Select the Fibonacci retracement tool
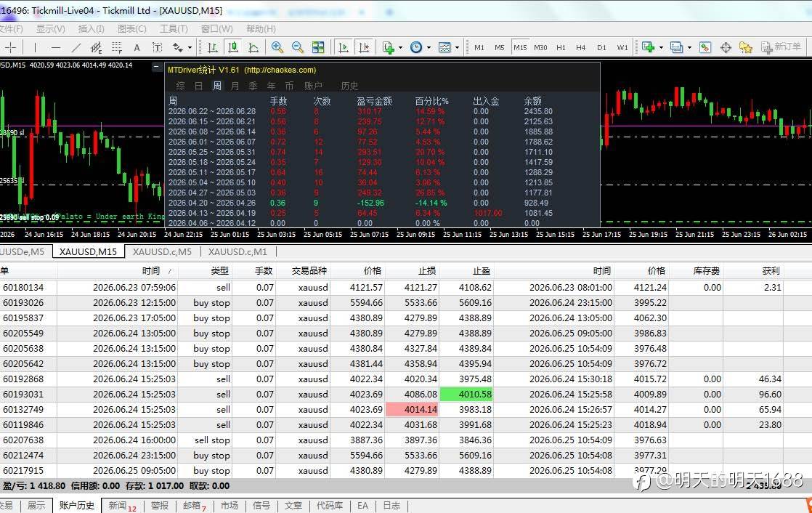The width and height of the screenshot is (812, 513). tap(117, 48)
